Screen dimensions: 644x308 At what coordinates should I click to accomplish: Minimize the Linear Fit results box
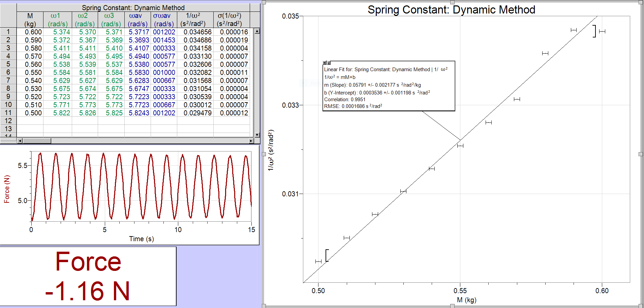pyautogui.click(x=329, y=63)
